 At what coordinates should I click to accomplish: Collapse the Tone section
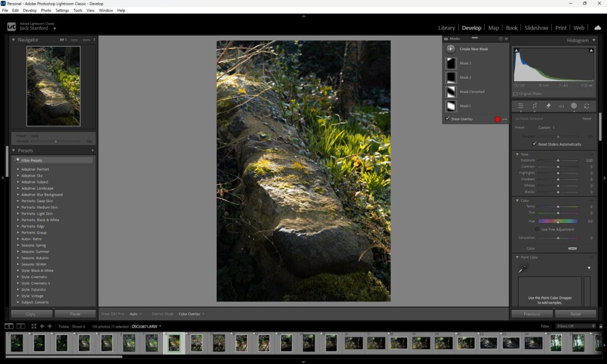pos(517,154)
